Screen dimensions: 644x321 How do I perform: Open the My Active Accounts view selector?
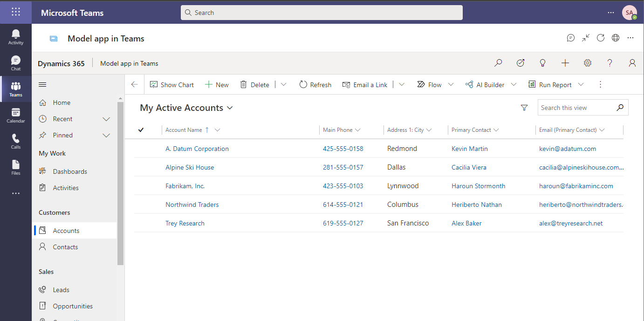(186, 108)
